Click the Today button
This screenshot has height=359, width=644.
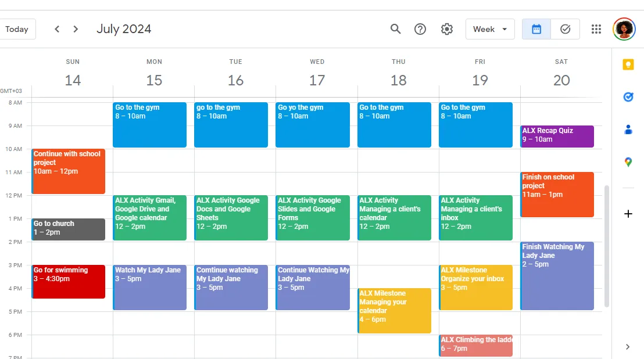(x=17, y=29)
